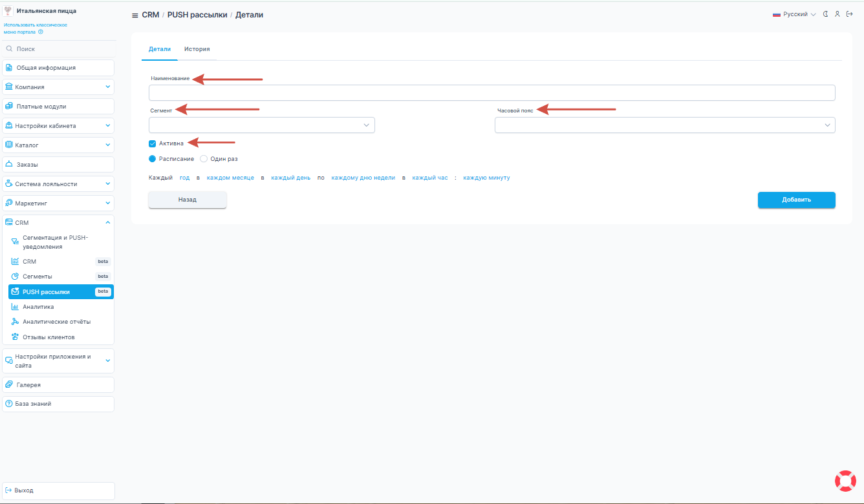
Task: Expand the Маркетинг sidebar section
Action: pos(58,204)
